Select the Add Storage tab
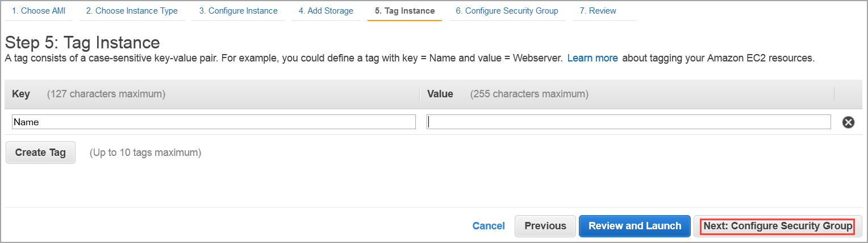This screenshot has width=868, height=243. (325, 11)
